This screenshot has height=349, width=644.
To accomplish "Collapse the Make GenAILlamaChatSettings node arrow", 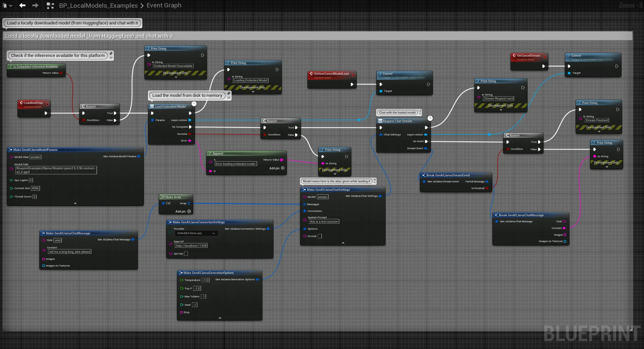I will pyautogui.click(x=343, y=243).
